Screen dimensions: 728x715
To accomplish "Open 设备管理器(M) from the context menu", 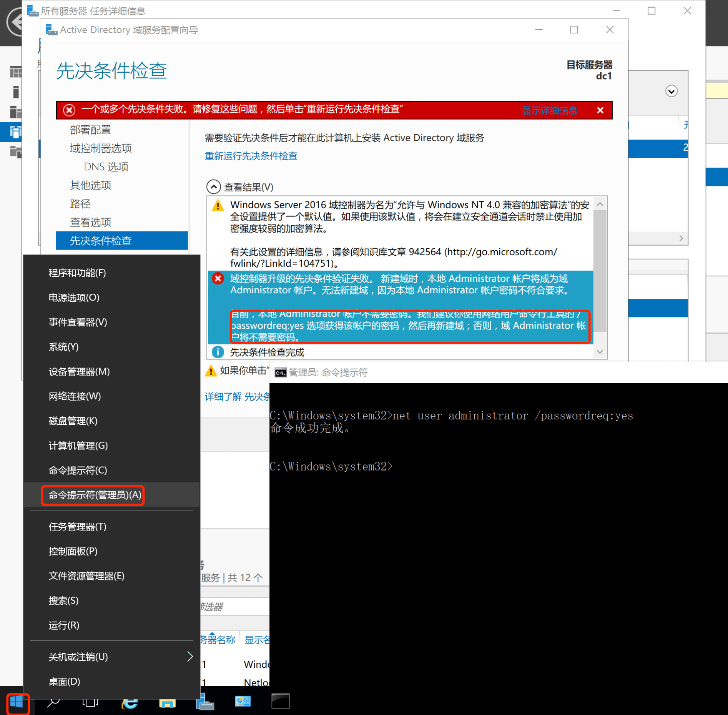I will coord(79,372).
